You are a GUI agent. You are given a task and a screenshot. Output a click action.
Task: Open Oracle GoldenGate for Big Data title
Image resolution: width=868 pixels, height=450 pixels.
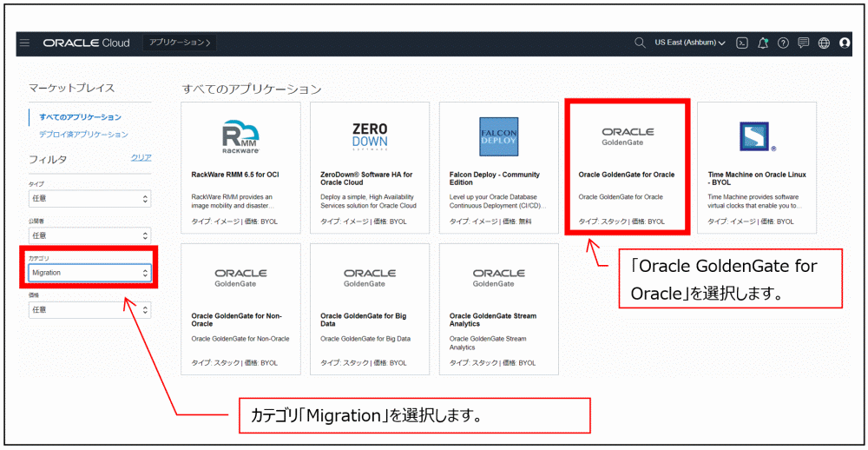pyautogui.click(x=363, y=320)
